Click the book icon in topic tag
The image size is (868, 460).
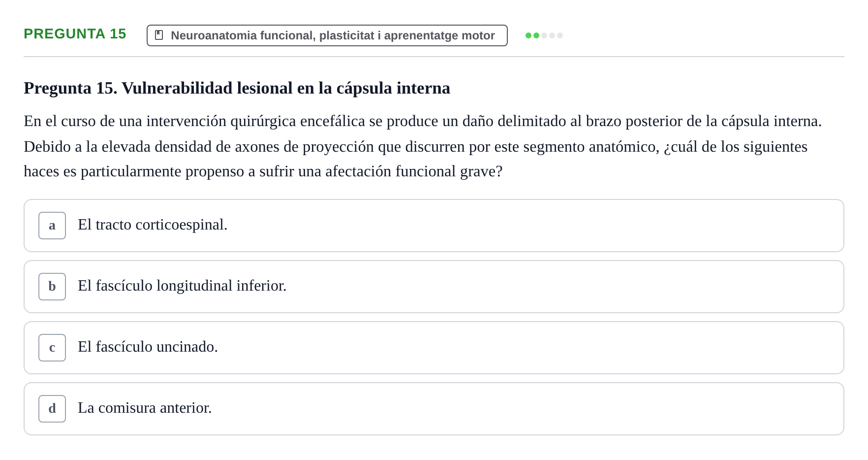pyautogui.click(x=159, y=35)
